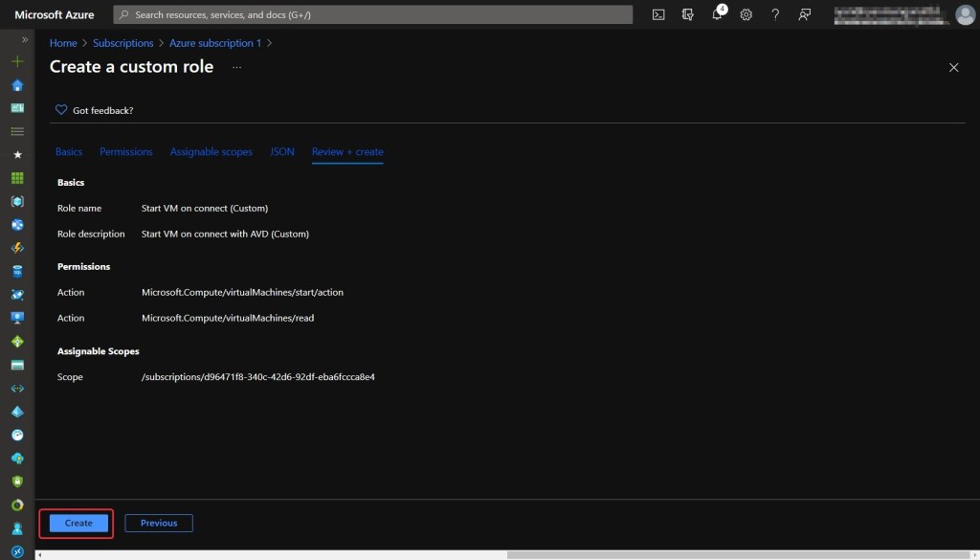
Task: Click the 'Role description' label
Action: (x=91, y=235)
